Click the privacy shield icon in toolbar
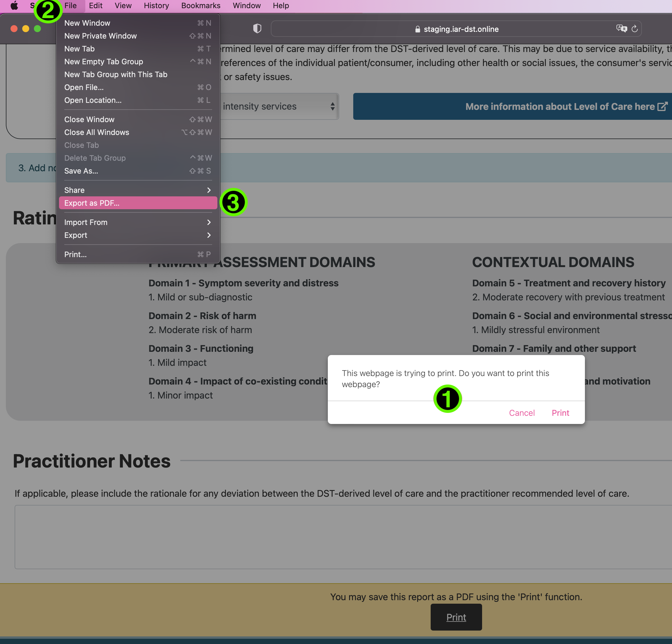The width and height of the screenshot is (672, 644). point(257,29)
